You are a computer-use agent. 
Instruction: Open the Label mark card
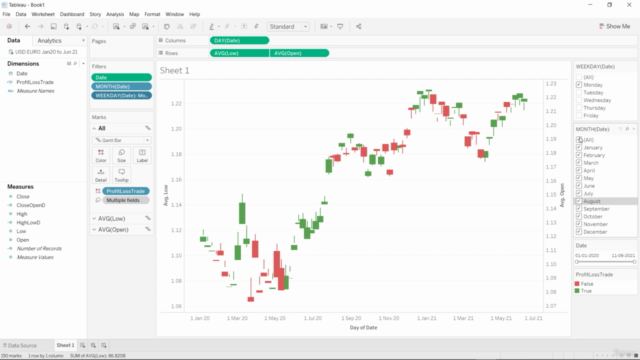(142, 156)
